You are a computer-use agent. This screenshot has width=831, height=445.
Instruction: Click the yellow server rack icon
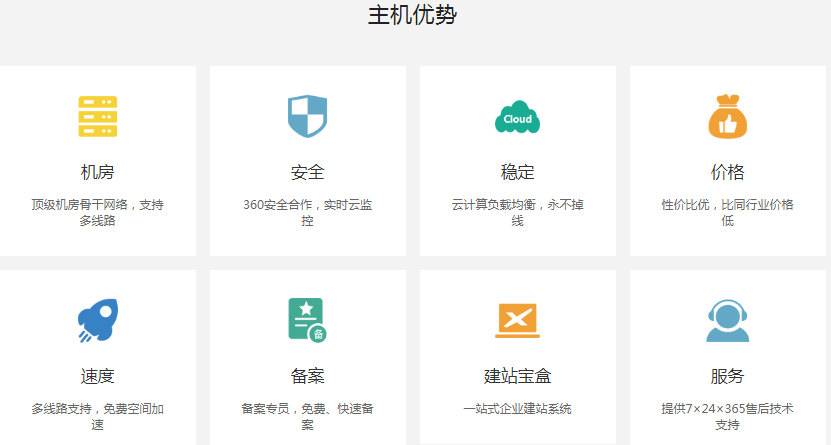pyautogui.click(x=98, y=117)
